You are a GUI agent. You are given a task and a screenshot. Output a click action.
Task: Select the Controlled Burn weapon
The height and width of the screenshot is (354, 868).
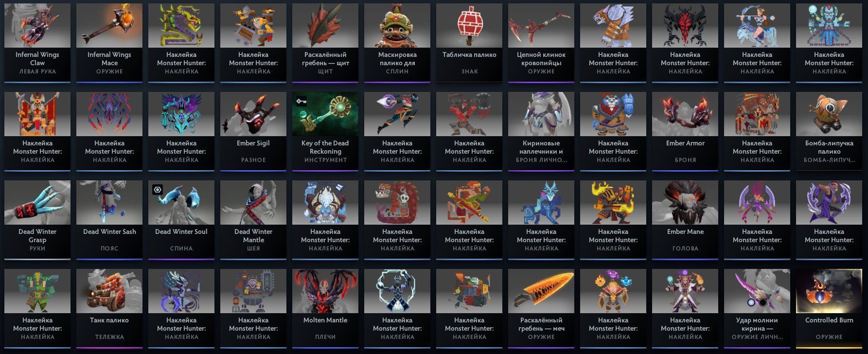coord(829,308)
